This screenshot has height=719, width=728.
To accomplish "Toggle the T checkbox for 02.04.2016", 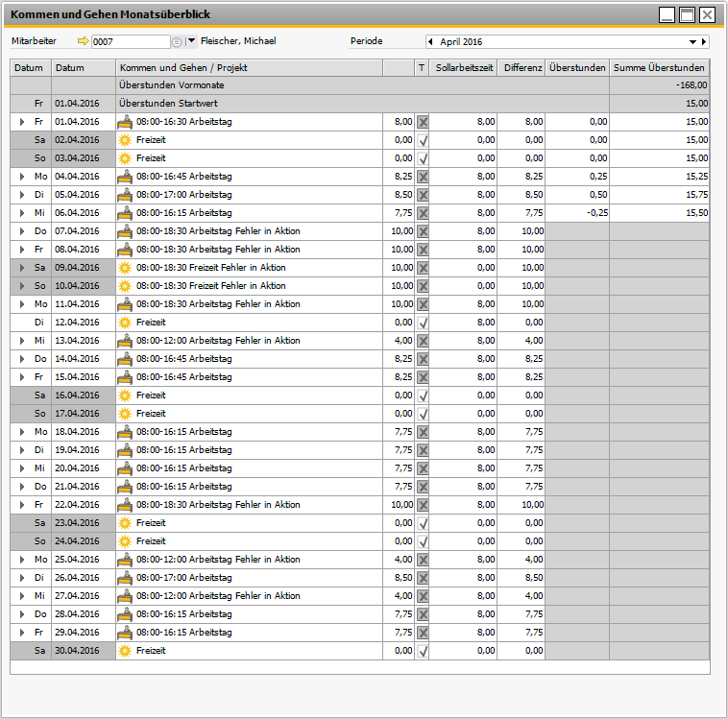I will pyautogui.click(x=423, y=140).
